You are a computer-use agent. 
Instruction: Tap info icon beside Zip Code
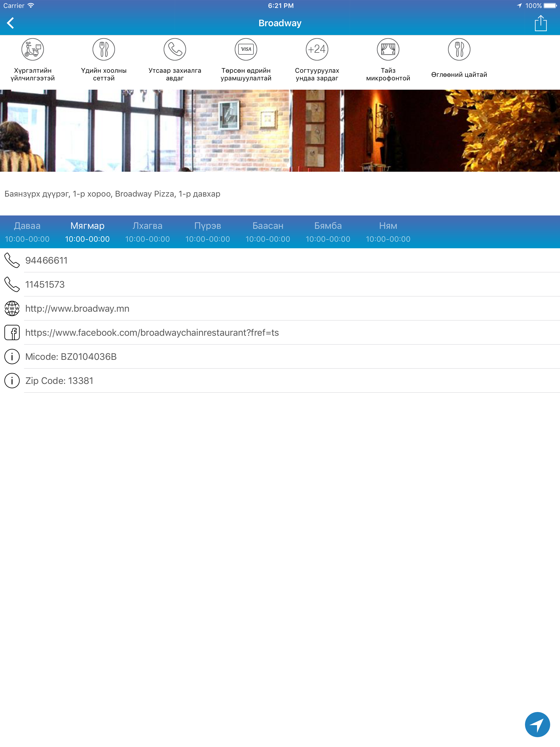click(12, 381)
